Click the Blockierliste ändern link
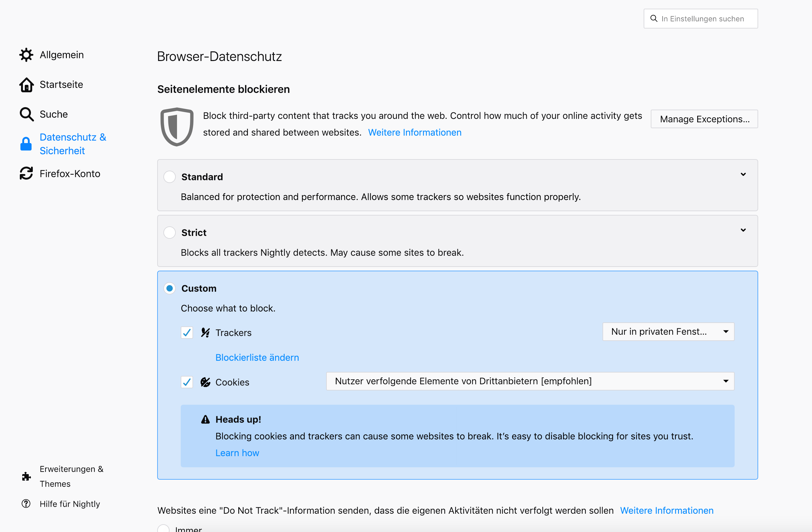The width and height of the screenshot is (812, 532). coord(257,358)
